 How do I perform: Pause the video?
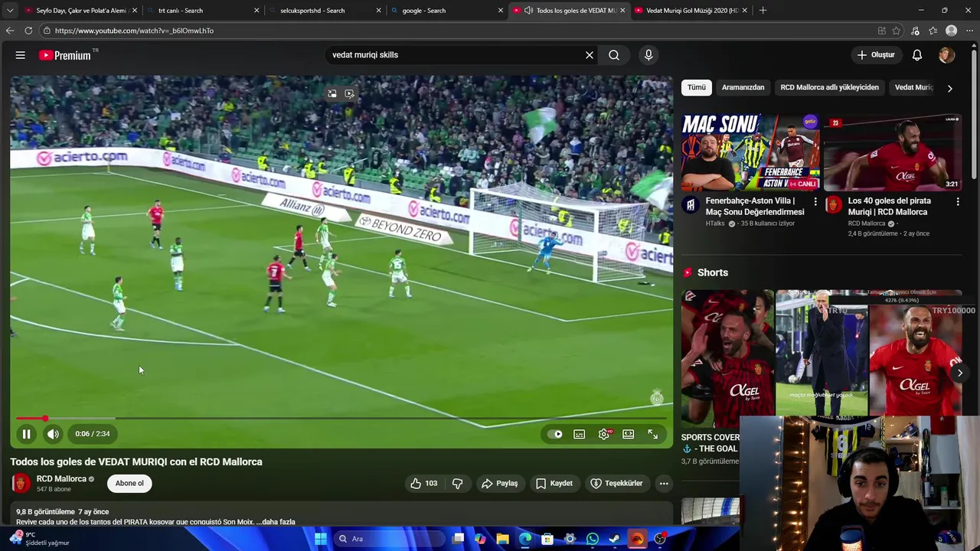click(26, 434)
